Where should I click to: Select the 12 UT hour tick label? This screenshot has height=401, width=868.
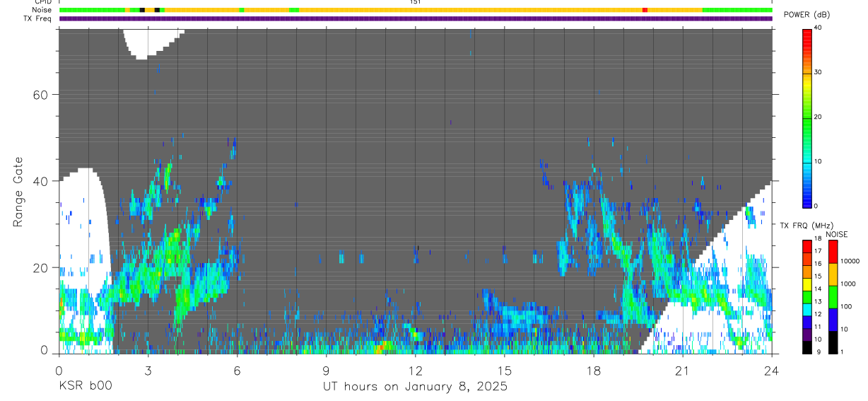tap(416, 371)
